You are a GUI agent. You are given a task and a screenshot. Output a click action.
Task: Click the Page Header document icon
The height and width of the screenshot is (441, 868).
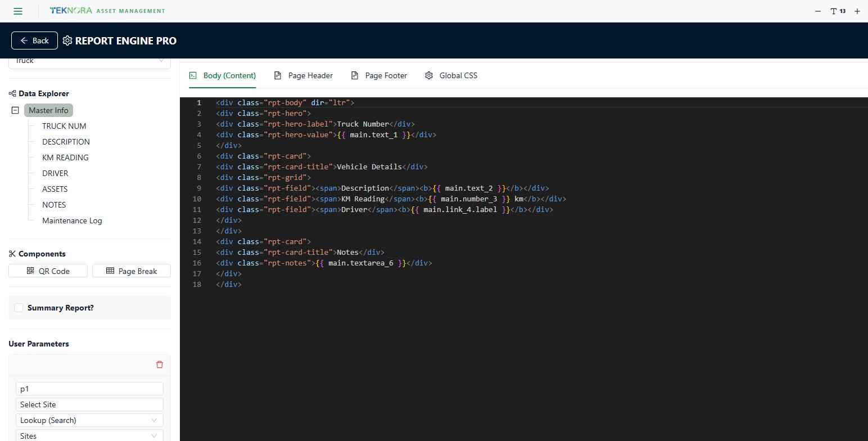point(278,75)
